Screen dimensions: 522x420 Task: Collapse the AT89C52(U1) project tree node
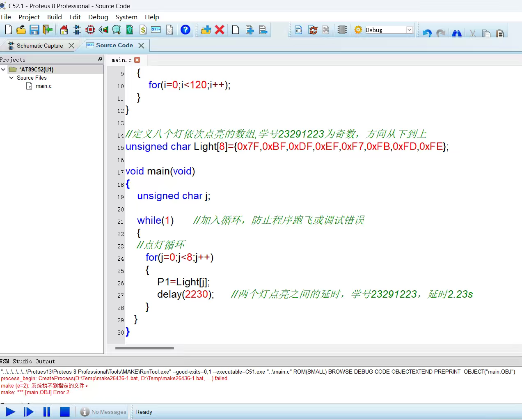click(x=3, y=69)
